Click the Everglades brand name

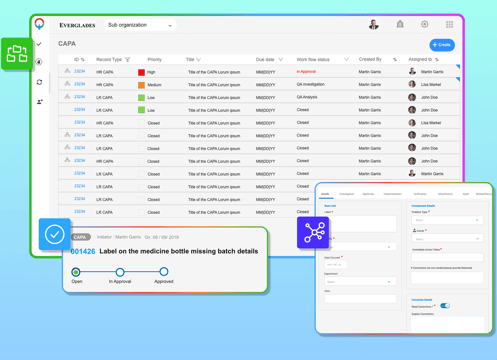tap(77, 25)
